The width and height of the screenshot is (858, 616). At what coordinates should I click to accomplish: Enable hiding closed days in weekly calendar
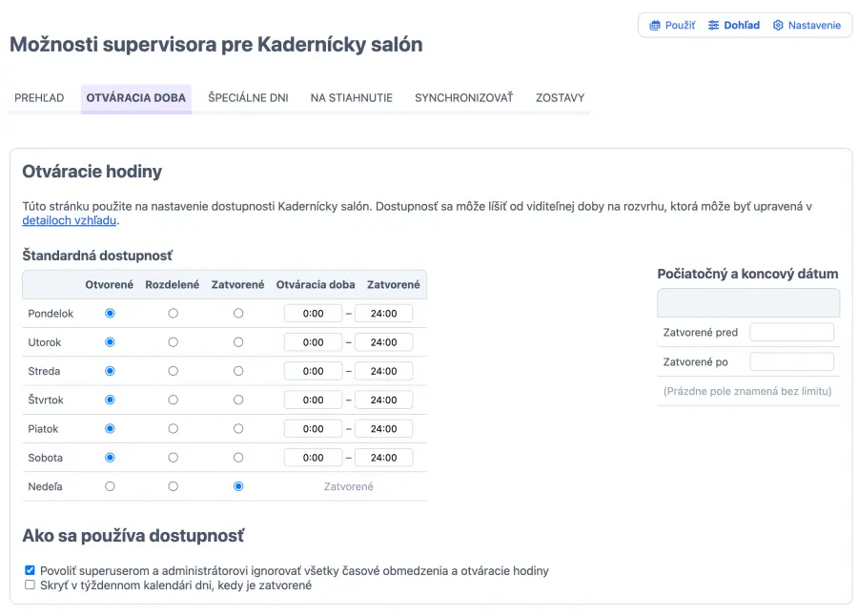30,585
